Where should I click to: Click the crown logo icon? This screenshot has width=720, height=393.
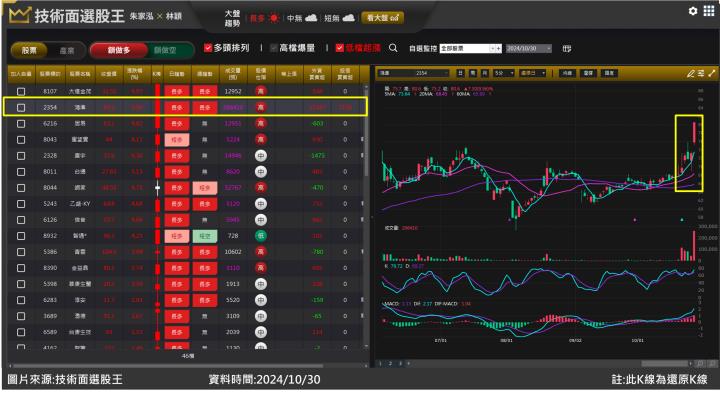pyautogui.click(x=19, y=15)
